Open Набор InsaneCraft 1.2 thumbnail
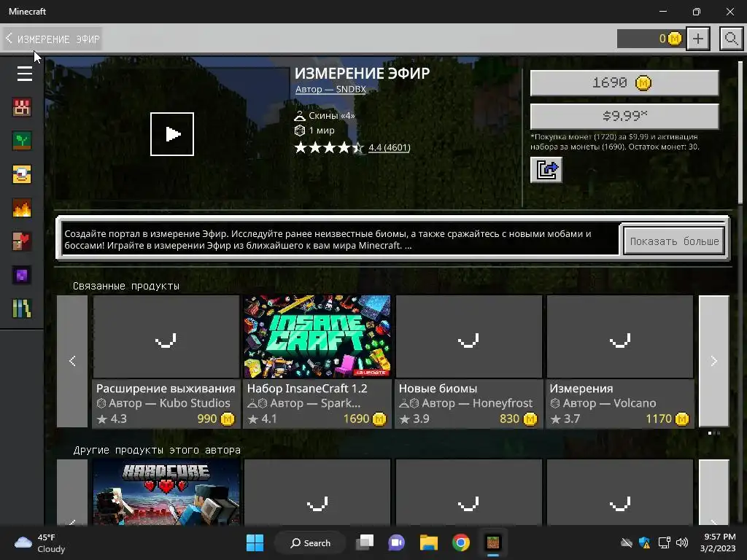Screen dimensions: 747x560 (317, 336)
